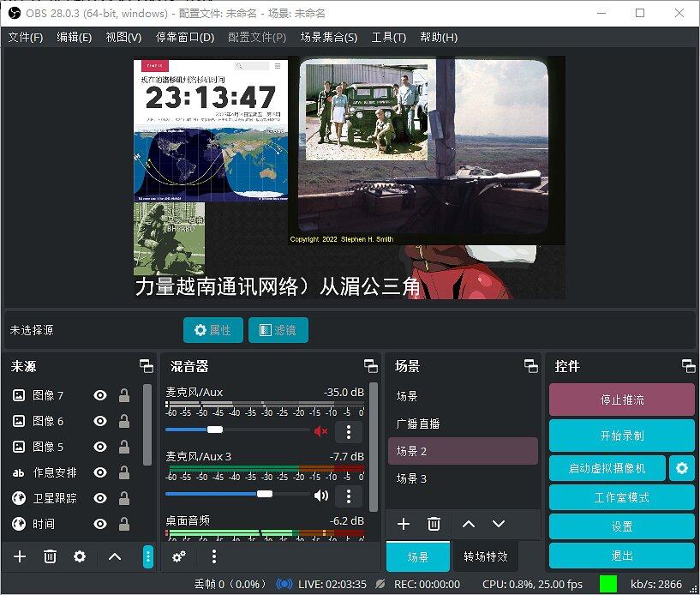Remove selected scene using trash icon
This screenshot has height=595, width=700.
434,524
